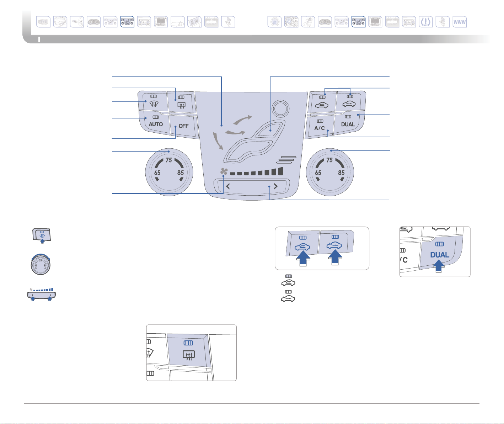This screenshot has width=504, height=424.
Task: Open the tire pressure warning thumbnail
Action: tap(426, 22)
